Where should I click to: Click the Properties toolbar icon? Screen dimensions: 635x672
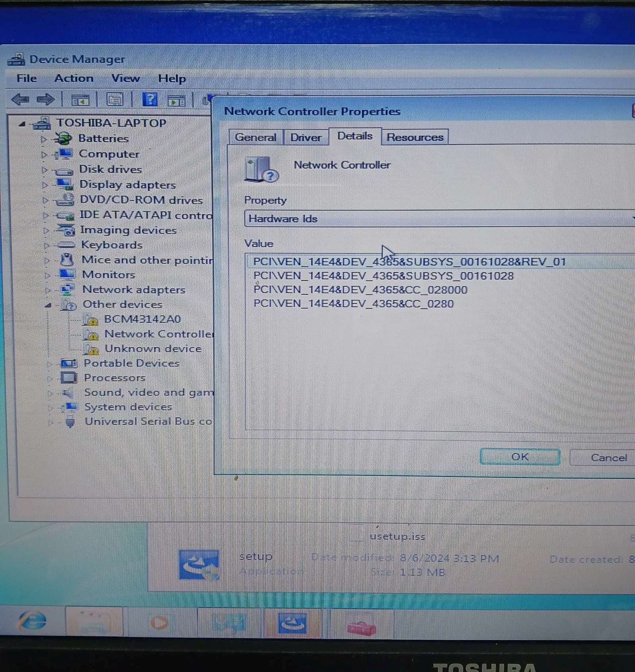pyautogui.click(x=115, y=100)
